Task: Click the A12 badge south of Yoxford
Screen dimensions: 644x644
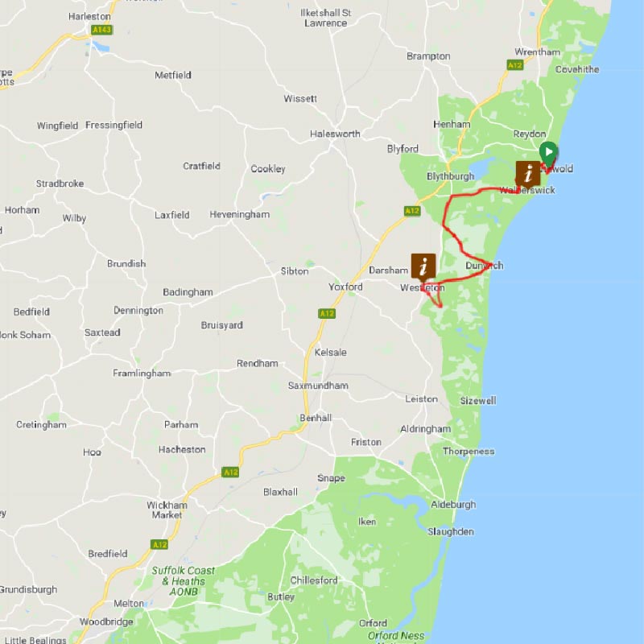Action: 327,313
